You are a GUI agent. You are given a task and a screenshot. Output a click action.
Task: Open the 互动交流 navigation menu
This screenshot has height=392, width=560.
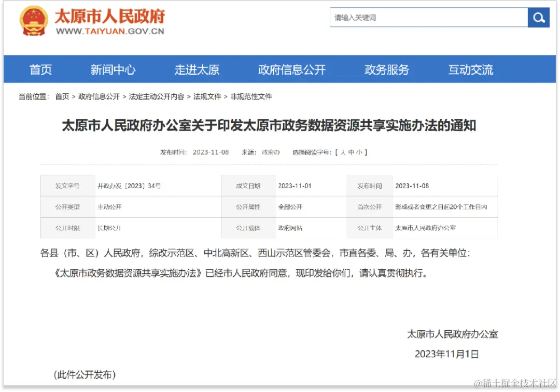click(x=470, y=69)
